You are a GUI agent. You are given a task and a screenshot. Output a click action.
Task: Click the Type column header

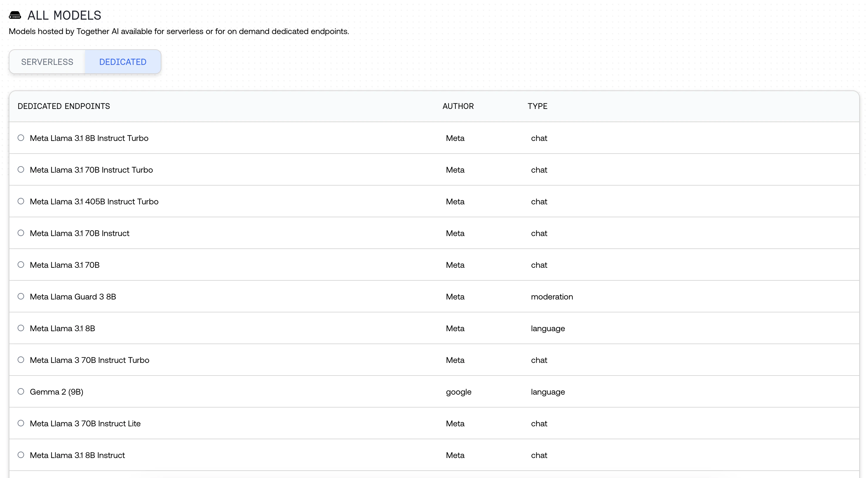(x=538, y=106)
